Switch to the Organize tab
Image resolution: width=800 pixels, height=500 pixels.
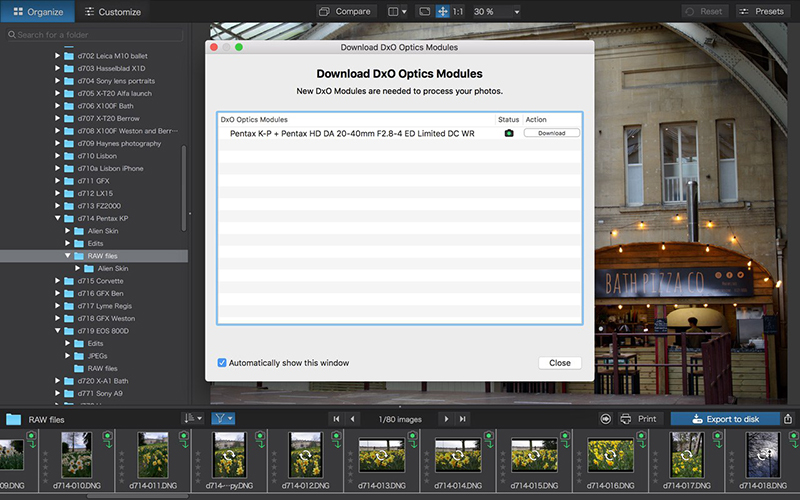point(38,12)
